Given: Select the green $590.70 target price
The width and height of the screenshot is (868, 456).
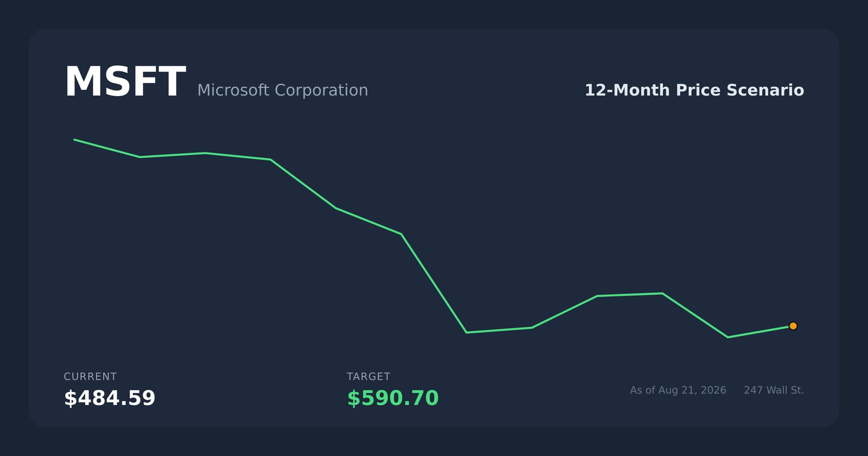Looking at the screenshot, I should pyautogui.click(x=393, y=398).
